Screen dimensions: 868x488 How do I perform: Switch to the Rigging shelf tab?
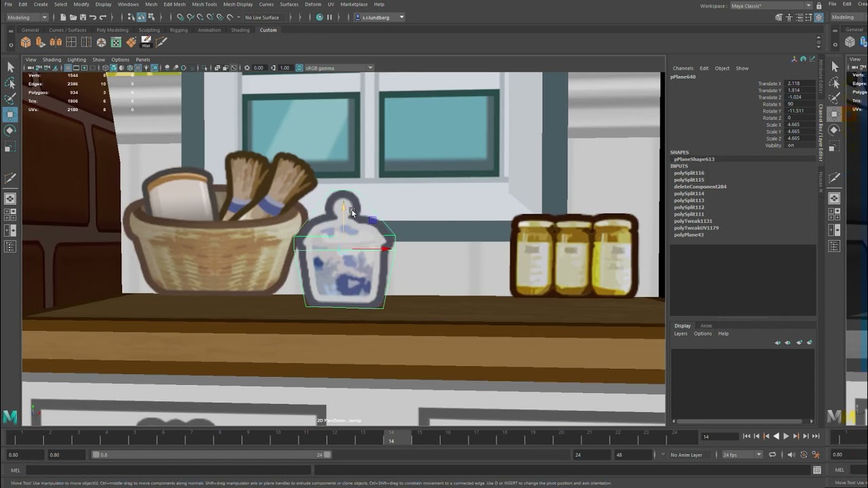point(179,30)
